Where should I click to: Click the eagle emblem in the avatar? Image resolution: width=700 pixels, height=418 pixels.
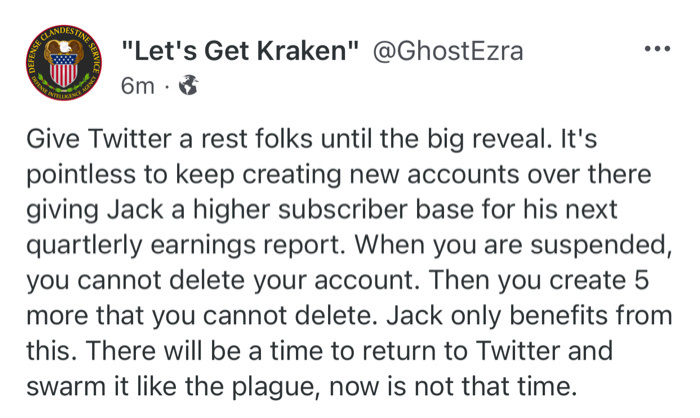pyautogui.click(x=64, y=48)
